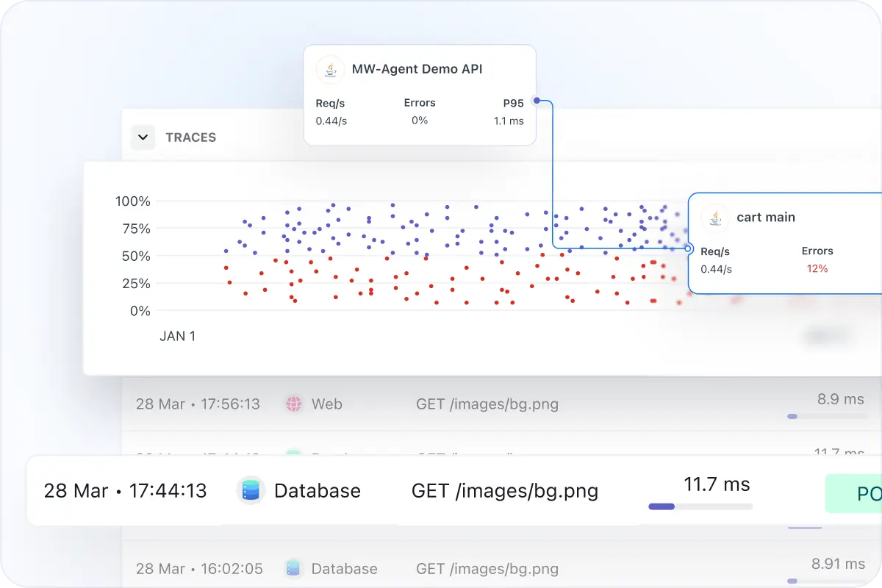Click the timestamp 28 Mar 17:44:13
Image resolution: width=882 pixels, height=588 pixels.
(x=123, y=490)
